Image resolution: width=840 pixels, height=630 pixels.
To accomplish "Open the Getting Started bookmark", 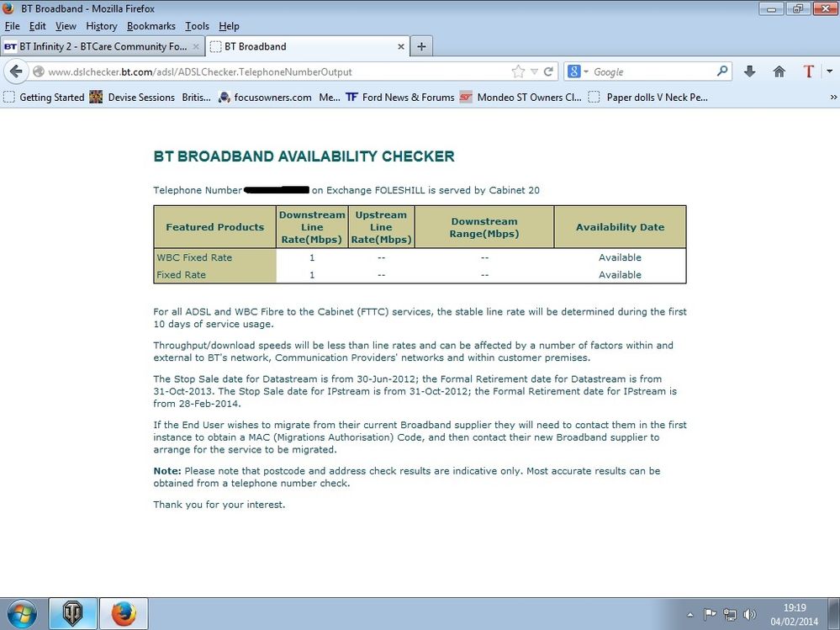I will tap(44, 97).
